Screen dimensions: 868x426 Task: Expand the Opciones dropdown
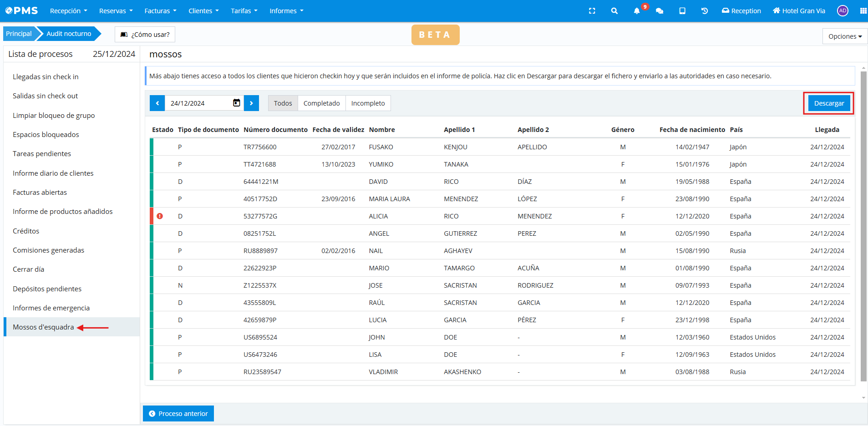tap(845, 36)
